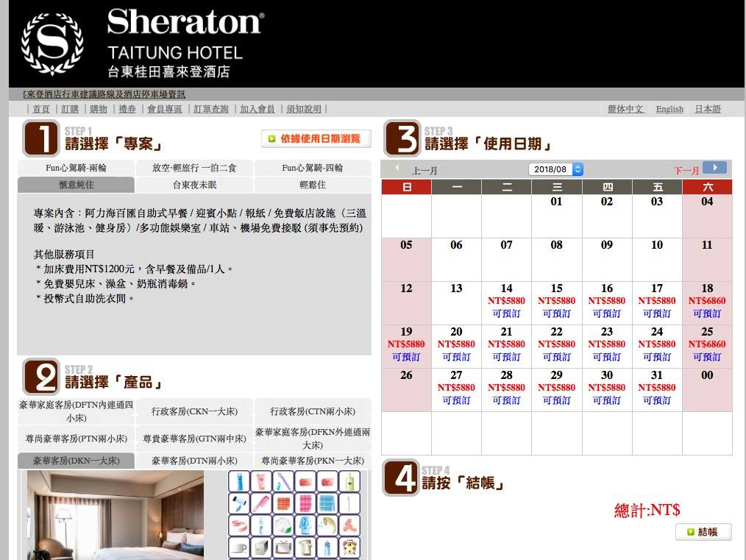
Task: Choose 豪華客房(DKN一大床) room type
Action: pos(76,461)
